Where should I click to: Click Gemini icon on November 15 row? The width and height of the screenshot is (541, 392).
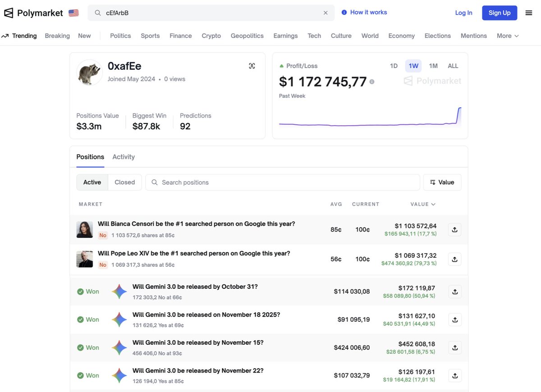pos(119,348)
